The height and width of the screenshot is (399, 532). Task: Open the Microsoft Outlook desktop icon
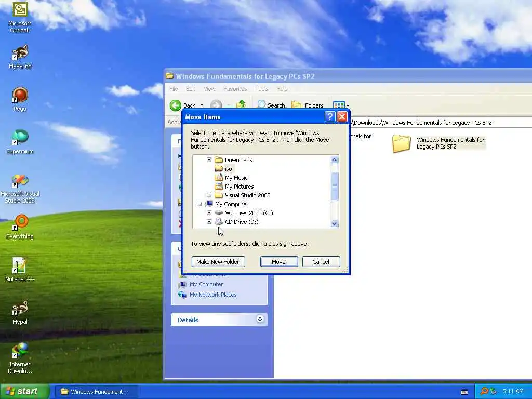tap(20, 17)
